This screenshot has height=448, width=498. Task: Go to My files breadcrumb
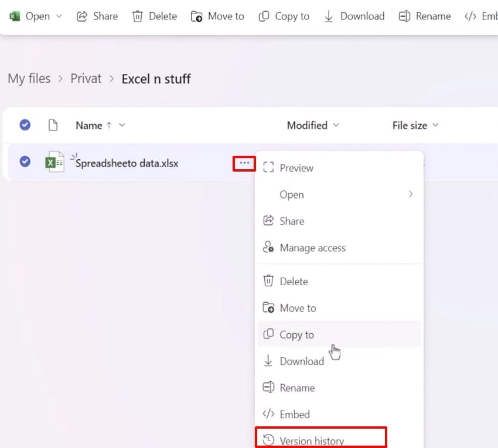29,78
